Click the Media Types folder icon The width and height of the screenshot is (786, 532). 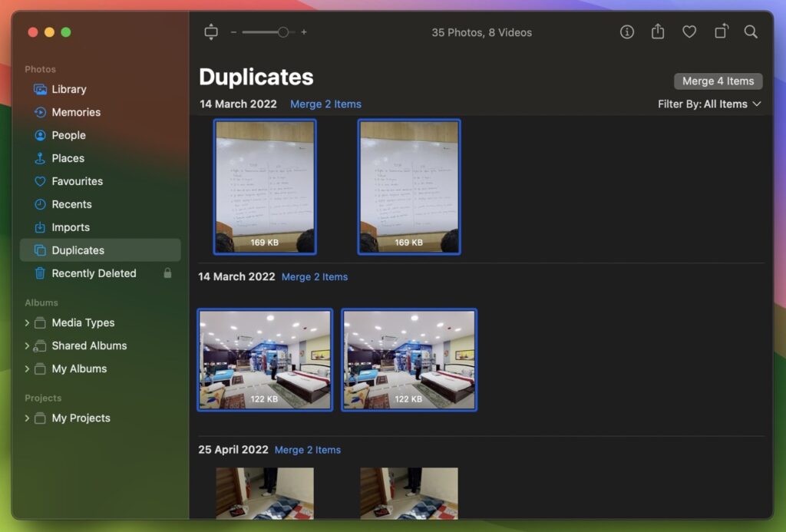[40, 323]
